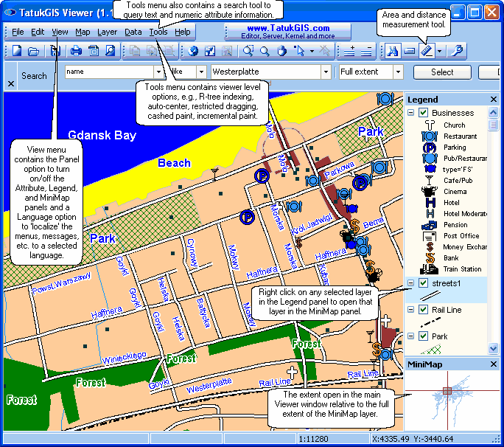Open the 'name' field dropdown arrow
504x447 pixels.
pos(158,72)
